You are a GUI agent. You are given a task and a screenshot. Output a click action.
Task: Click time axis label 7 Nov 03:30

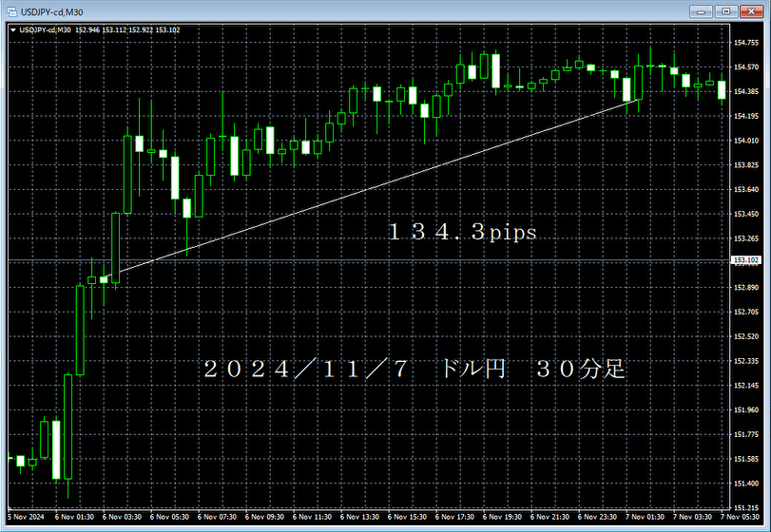pos(692,517)
